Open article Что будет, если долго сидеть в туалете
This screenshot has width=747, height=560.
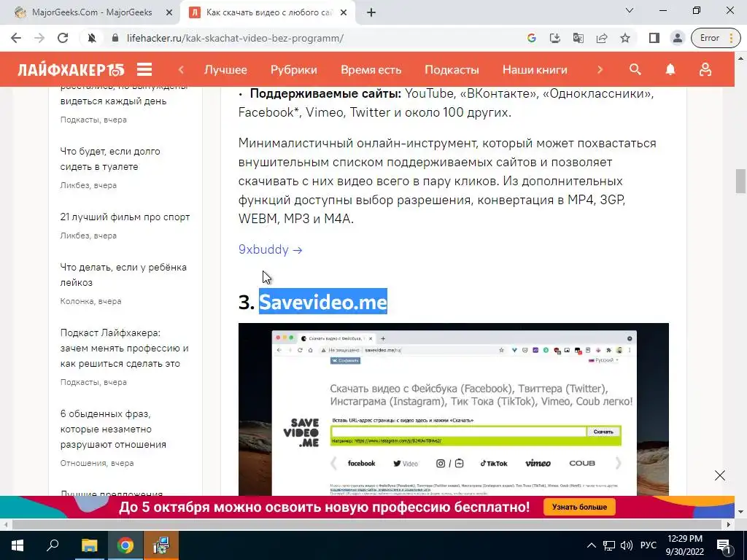coord(109,159)
